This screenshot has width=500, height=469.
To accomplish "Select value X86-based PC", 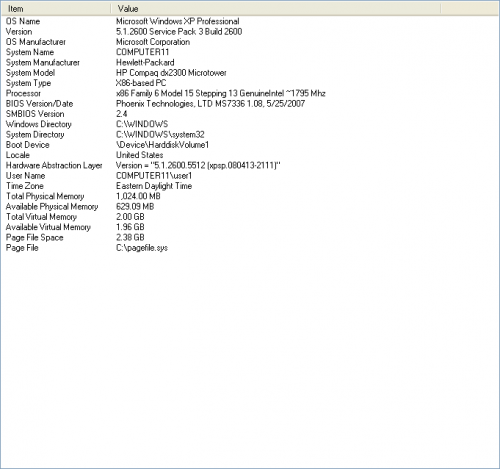I will (x=141, y=83).
